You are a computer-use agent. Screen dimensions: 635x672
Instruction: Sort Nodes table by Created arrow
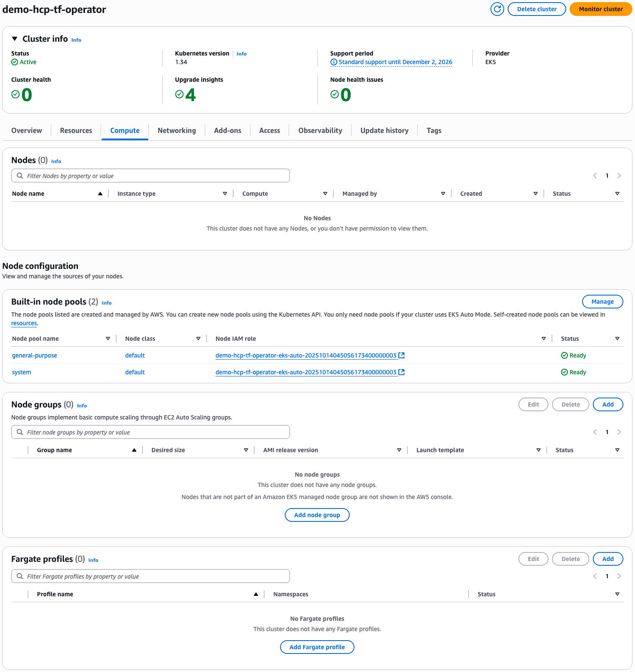click(536, 194)
